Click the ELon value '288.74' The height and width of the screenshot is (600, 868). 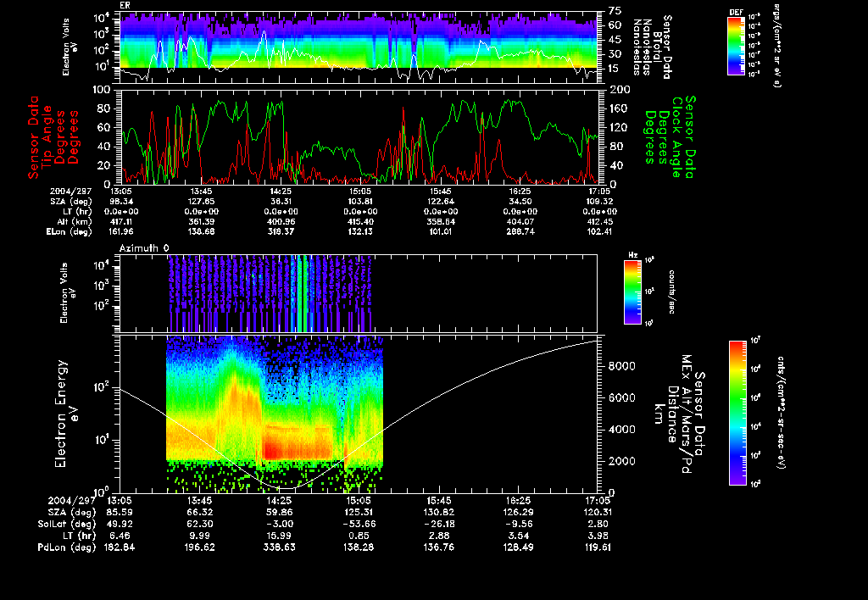pos(520,232)
